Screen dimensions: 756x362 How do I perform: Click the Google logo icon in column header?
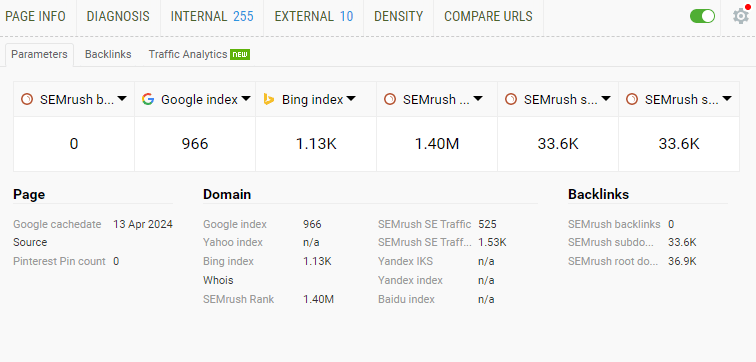pyautogui.click(x=148, y=99)
